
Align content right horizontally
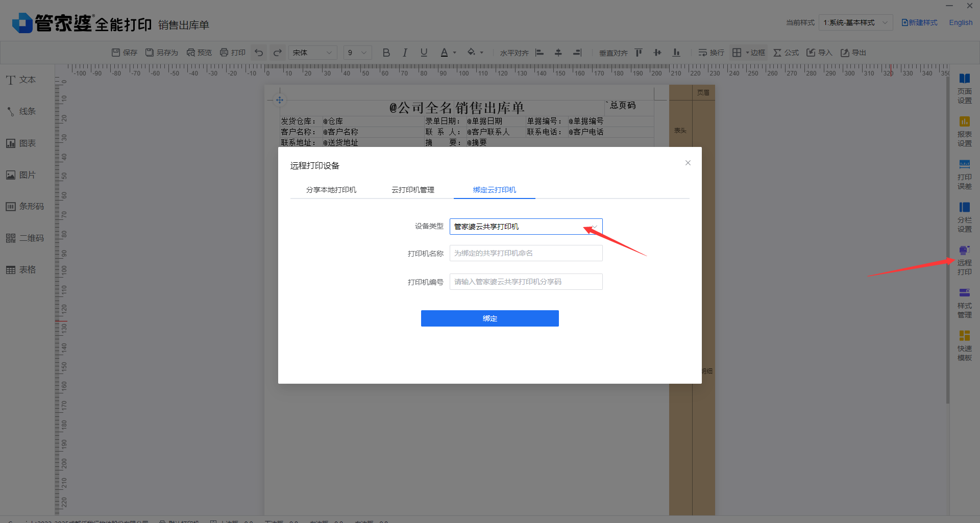(577, 53)
